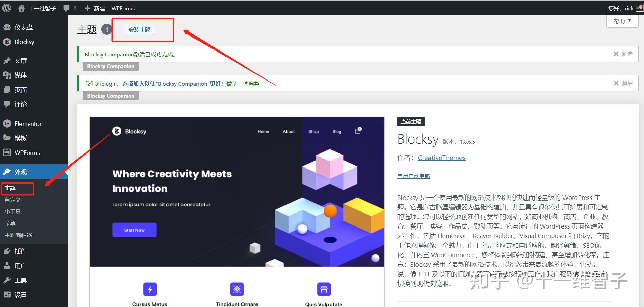Click the Elementor sidebar icon
Screen dimensions: 644x307
(x=7, y=123)
